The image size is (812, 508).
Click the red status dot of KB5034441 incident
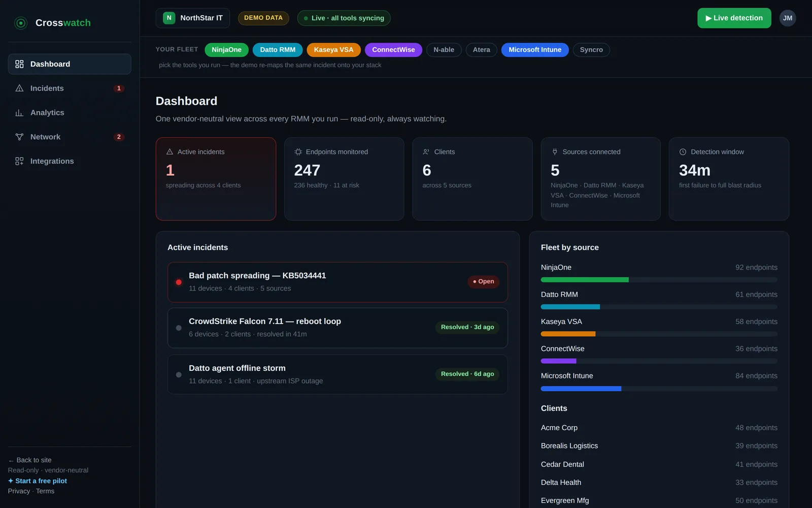tap(179, 282)
